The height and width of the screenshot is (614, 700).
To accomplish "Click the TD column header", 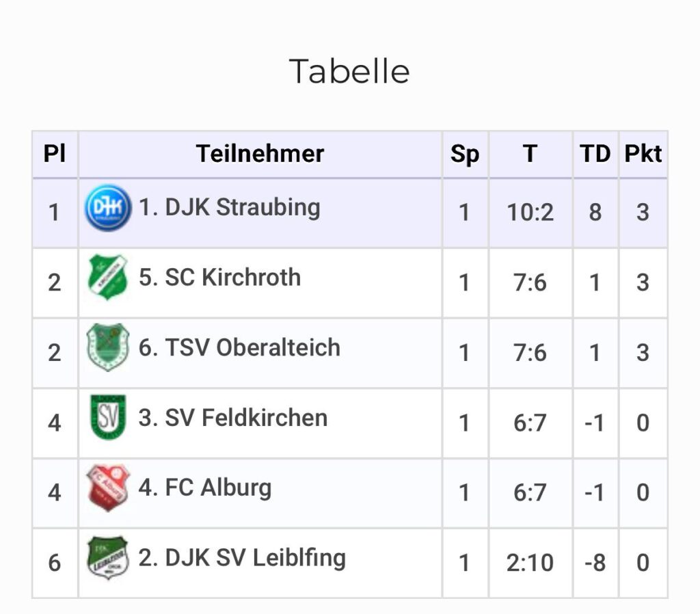I will point(595,154).
